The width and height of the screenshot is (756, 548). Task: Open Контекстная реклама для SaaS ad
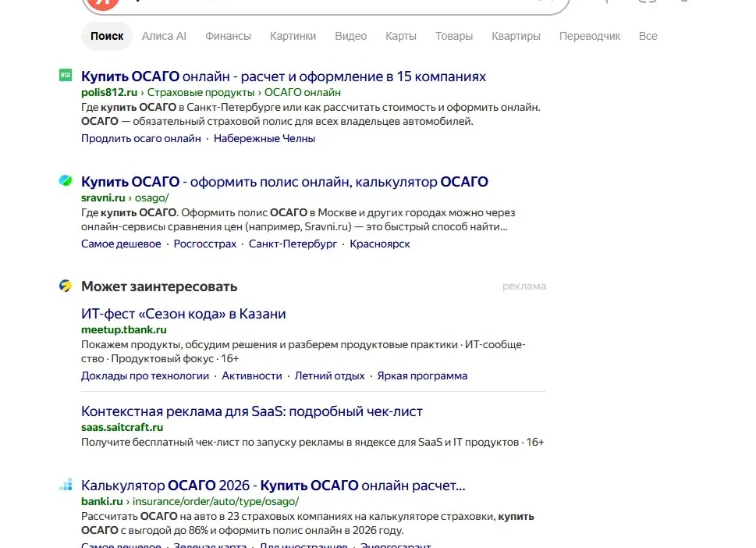point(252,411)
